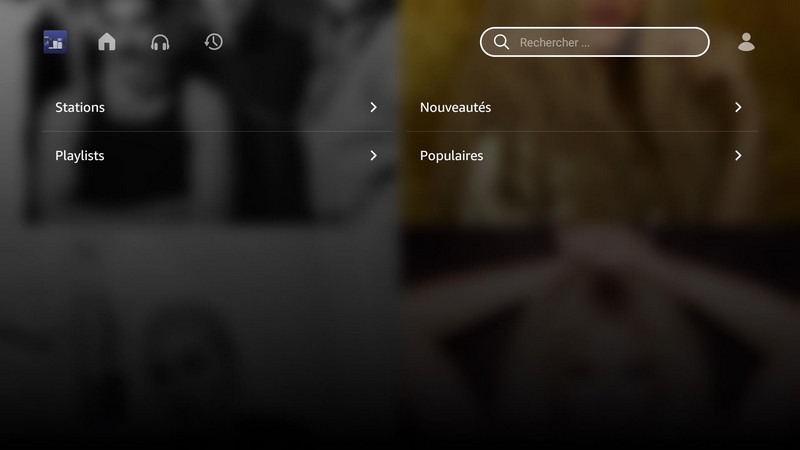Click the golden blurred background artwork
Screen dimensions: 800x450
click(x=600, y=306)
